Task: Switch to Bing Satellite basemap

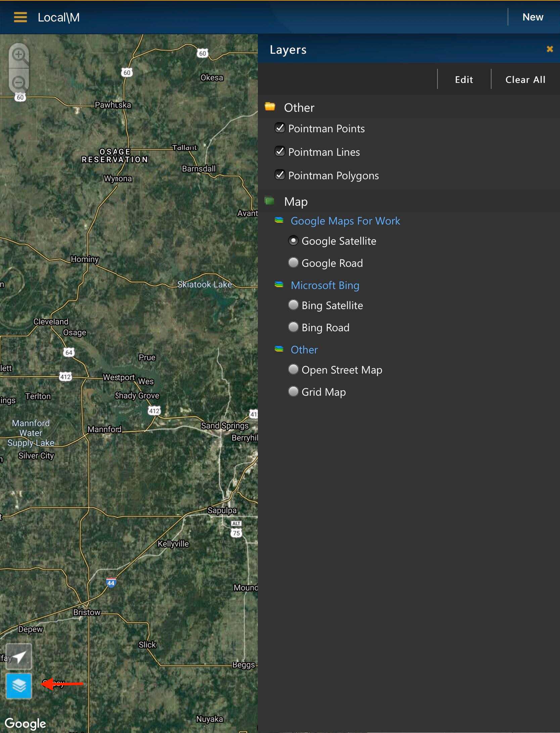Action: (x=293, y=305)
